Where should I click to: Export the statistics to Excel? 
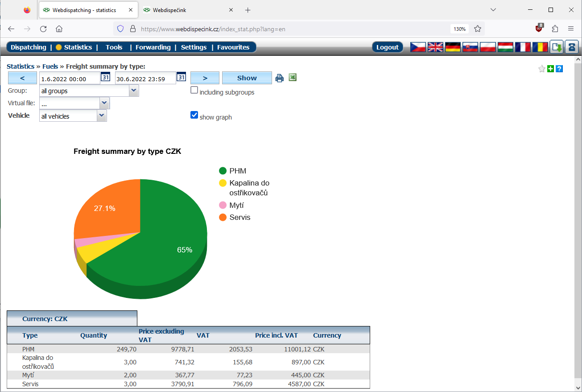point(292,77)
